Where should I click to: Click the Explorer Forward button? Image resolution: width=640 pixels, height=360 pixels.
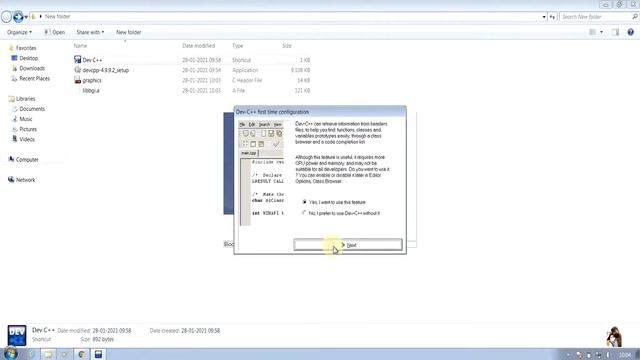(x=18, y=17)
